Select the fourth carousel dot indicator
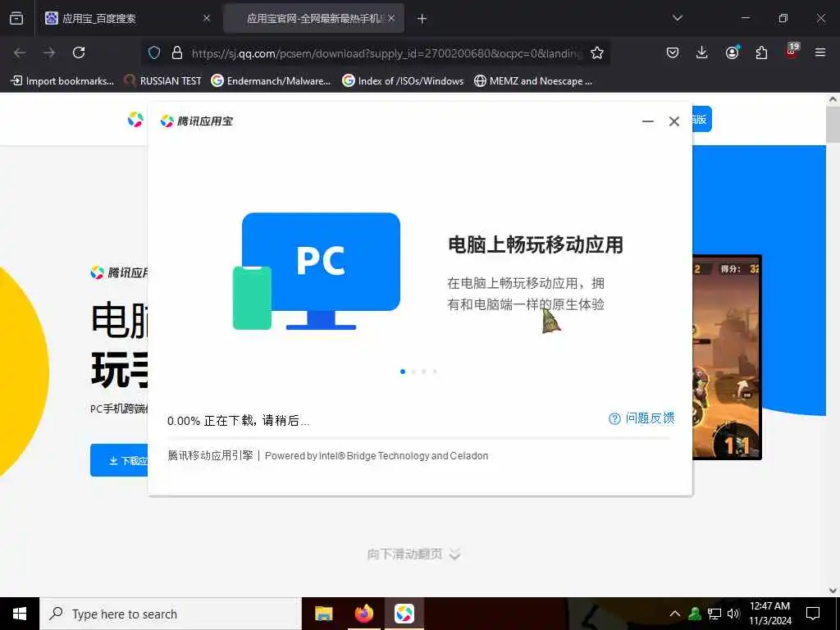This screenshot has height=630, width=840. pos(435,372)
